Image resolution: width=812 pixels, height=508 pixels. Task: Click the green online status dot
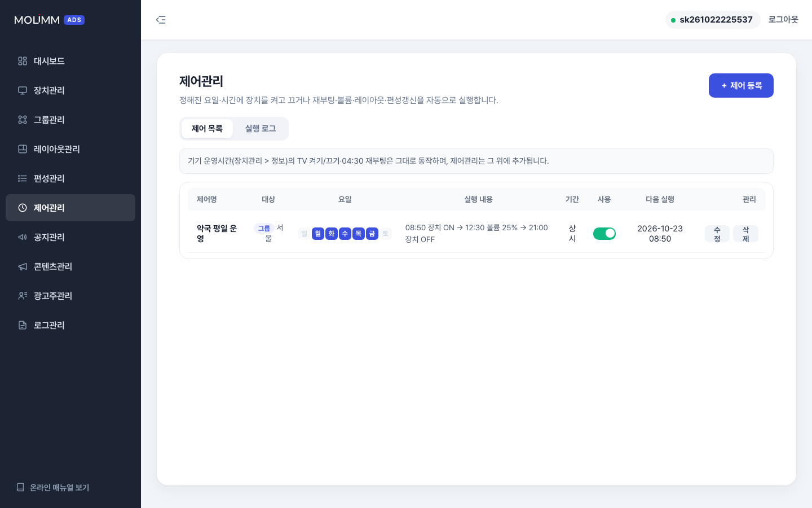(673, 20)
